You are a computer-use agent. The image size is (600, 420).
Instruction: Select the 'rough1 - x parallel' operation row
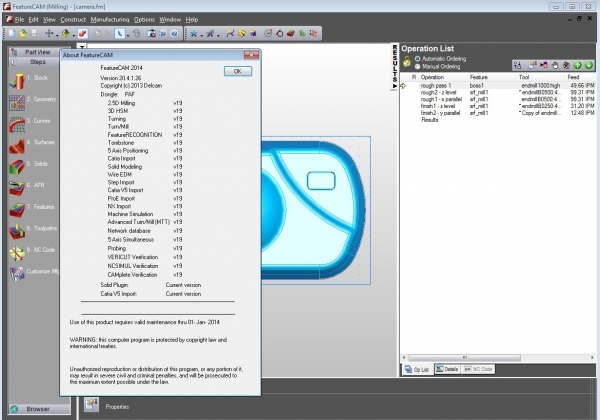click(499, 99)
